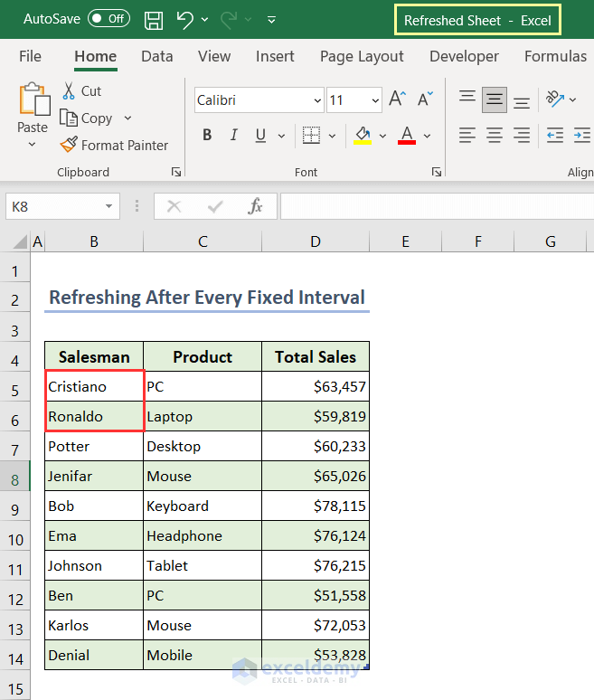The image size is (594, 700).
Task: Select the Format Painter brush
Action: (69, 145)
